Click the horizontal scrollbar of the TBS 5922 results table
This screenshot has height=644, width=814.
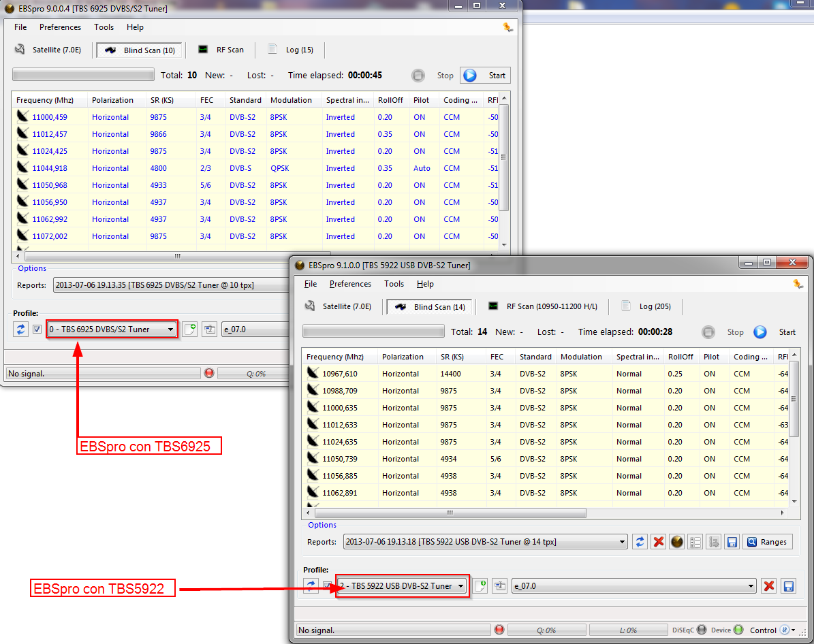pyautogui.click(x=450, y=513)
